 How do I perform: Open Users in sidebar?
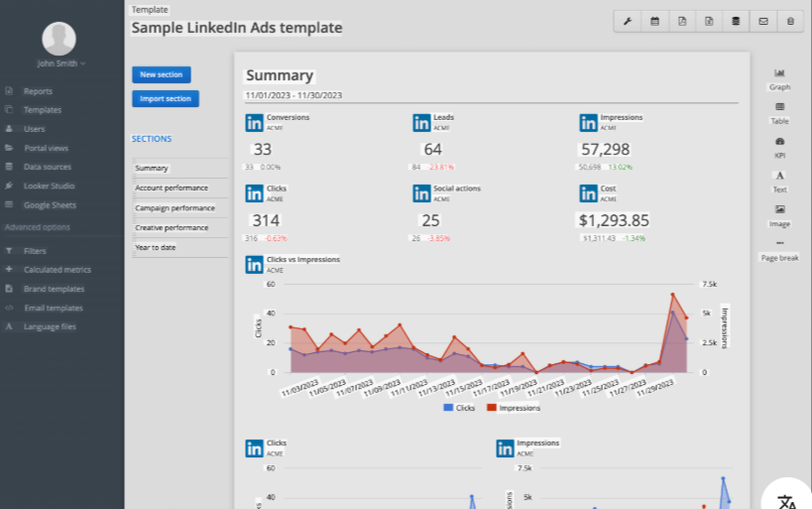34,129
